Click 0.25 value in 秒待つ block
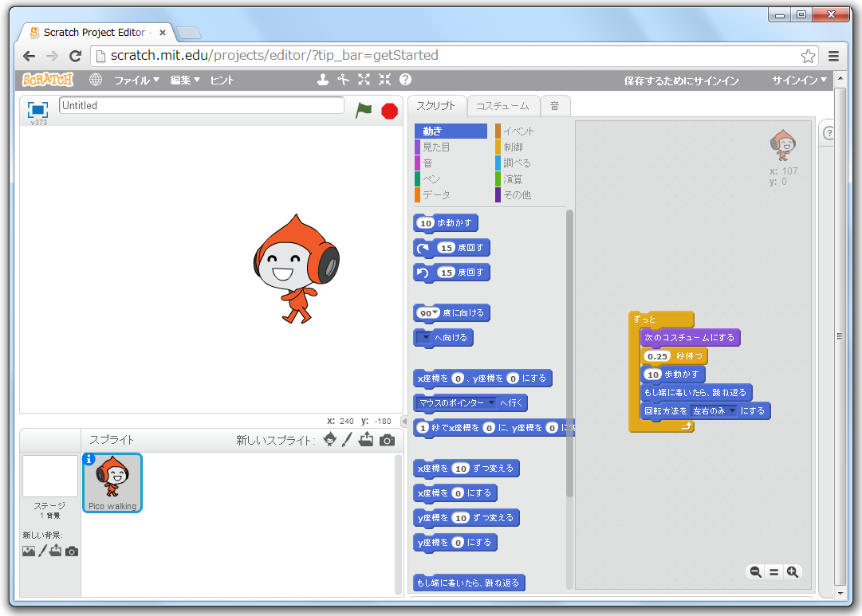Image resolution: width=862 pixels, height=616 pixels. (x=657, y=356)
